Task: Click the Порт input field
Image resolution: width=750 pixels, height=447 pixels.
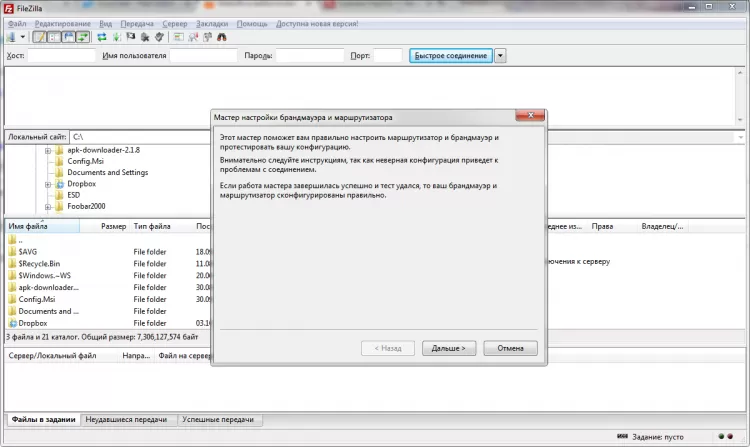Action: click(x=387, y=55)
